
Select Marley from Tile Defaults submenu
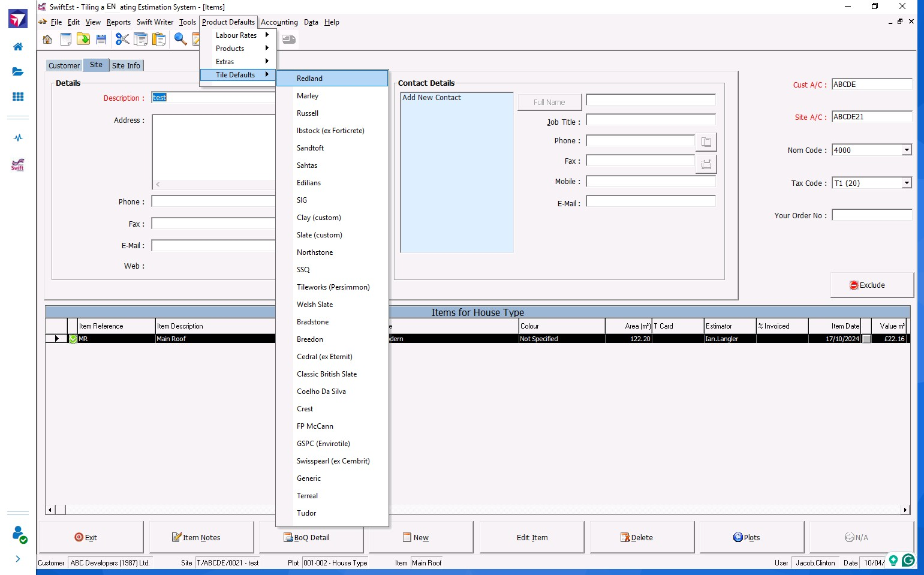tap(308, 96)
